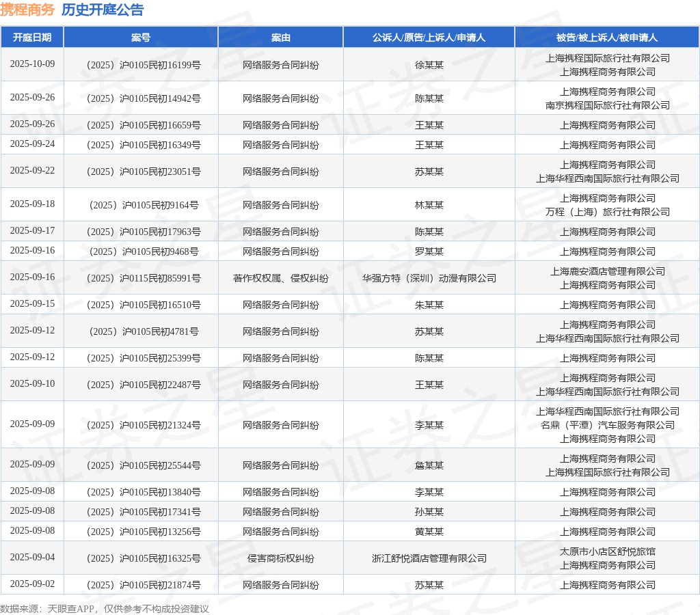Click the date 2025-09-15

(x=33, y=304)
